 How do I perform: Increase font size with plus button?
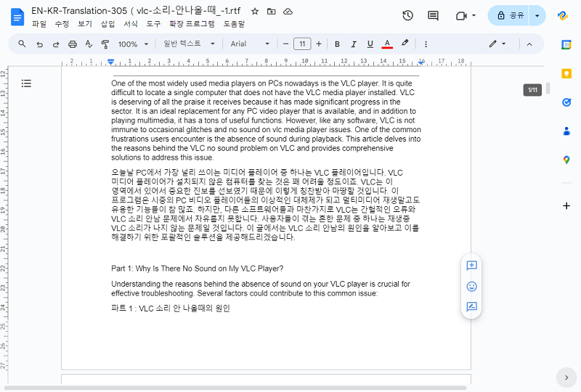319,44
